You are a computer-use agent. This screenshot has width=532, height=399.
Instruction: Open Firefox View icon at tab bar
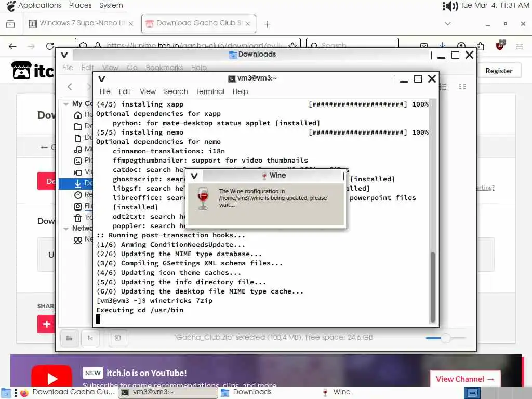[x=10, y=24]
